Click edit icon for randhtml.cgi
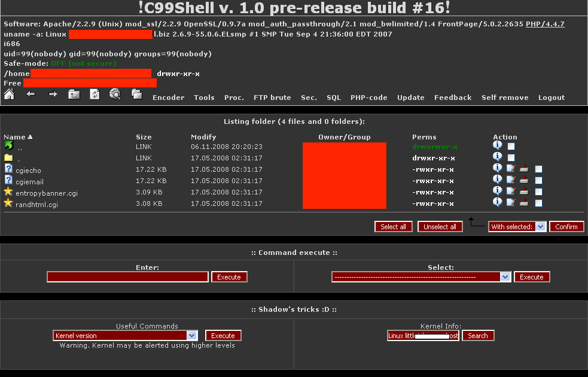 [x=511, y=203]
